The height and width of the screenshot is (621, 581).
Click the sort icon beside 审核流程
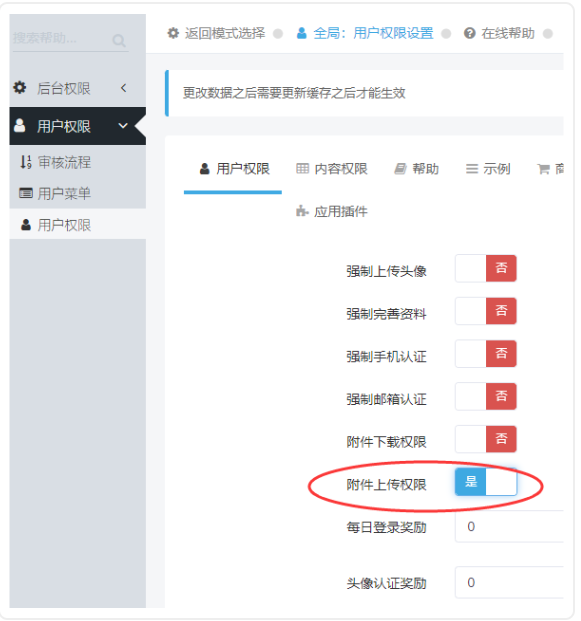point(26,162)
